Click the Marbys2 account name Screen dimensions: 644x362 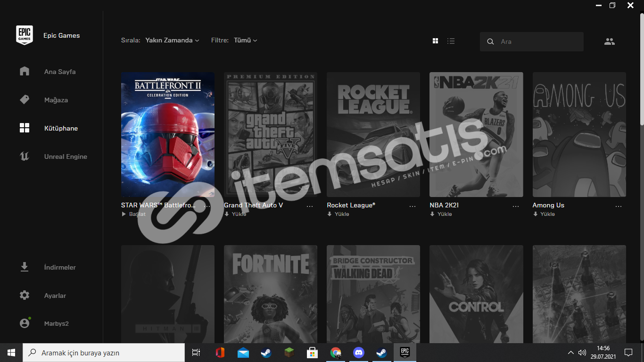57,324
